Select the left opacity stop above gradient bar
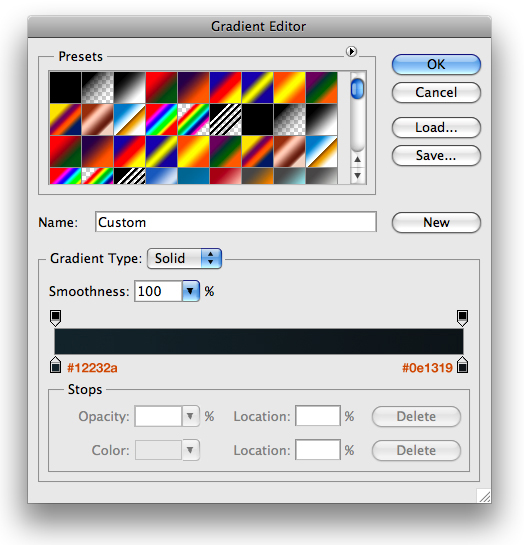Image resolution: width=524 pixels, height=545 pixels. [x=56, y=318]
